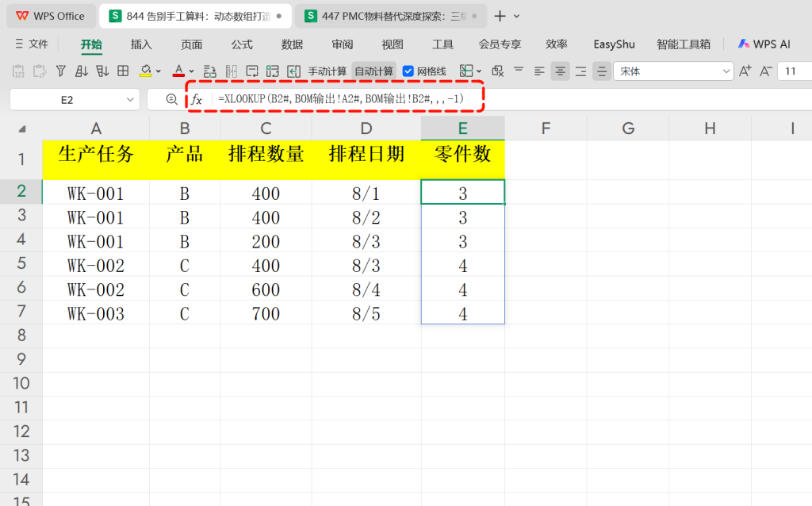Add a new tab with plus icon
Image resolution: width=812 pixels, height=506 pixels.
(500, 16)
